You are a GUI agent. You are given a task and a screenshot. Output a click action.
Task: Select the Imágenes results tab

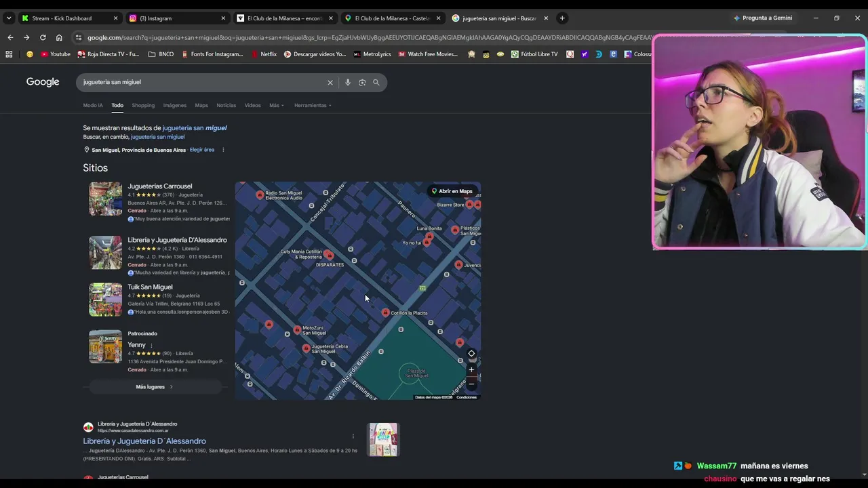point(174,105)
